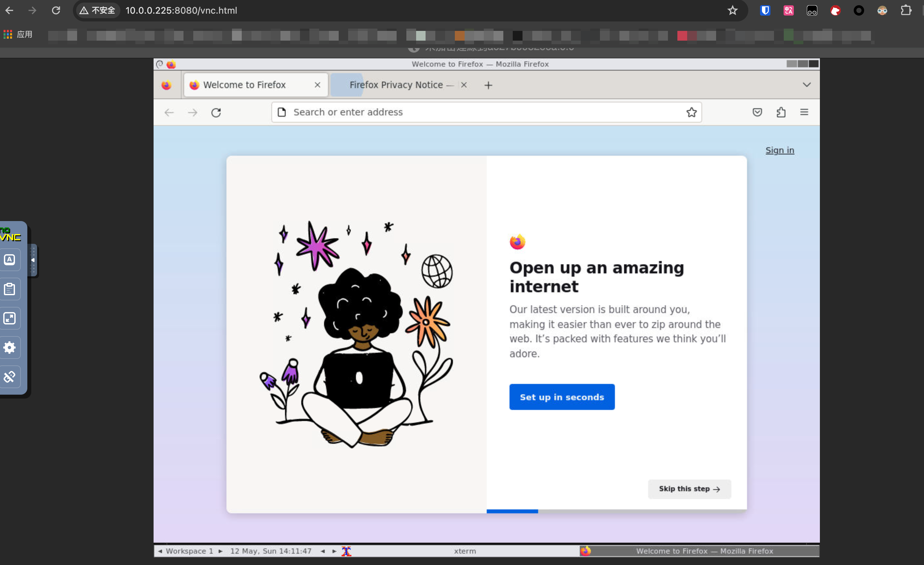
Task: Close the Welcome to Firefox tab
Action: (317, 85)
